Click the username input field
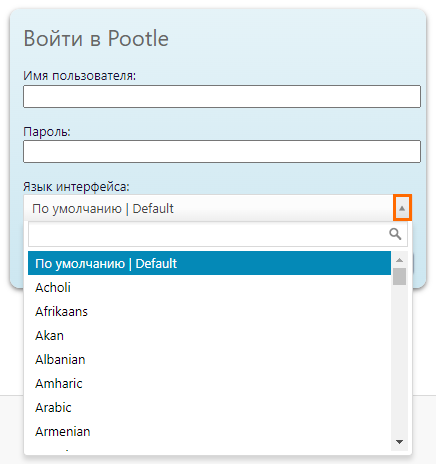This screenshot has height=464, width=436. [x=222, y=96]
